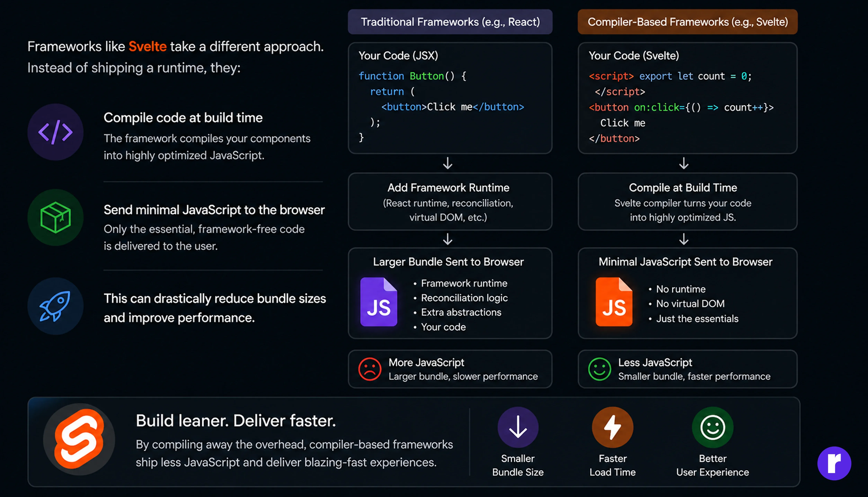Click Larger Bundle Sent to Browser heading
This screenshot has width=868, height=497.
coord(448,261)
